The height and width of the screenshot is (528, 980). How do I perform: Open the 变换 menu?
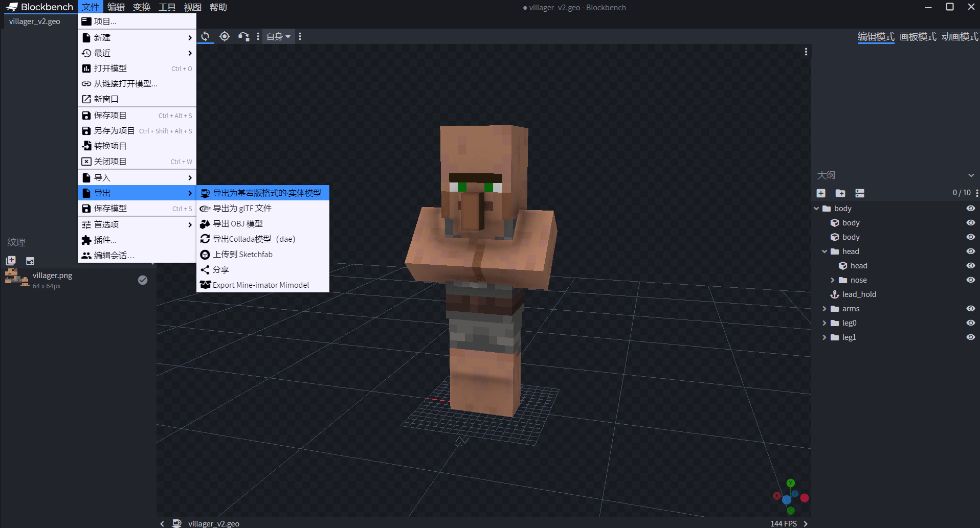(x=142, y=7)
